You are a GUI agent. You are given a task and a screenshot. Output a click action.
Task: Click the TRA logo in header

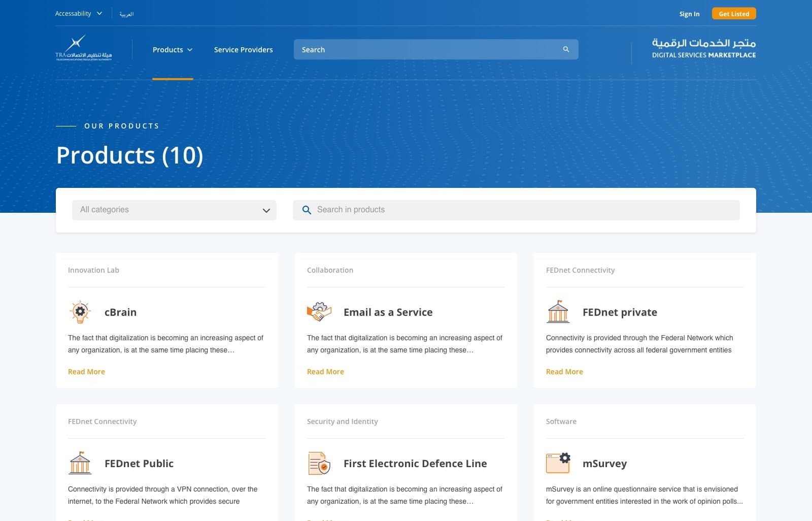pyautogui.click(x=84, y=48)
